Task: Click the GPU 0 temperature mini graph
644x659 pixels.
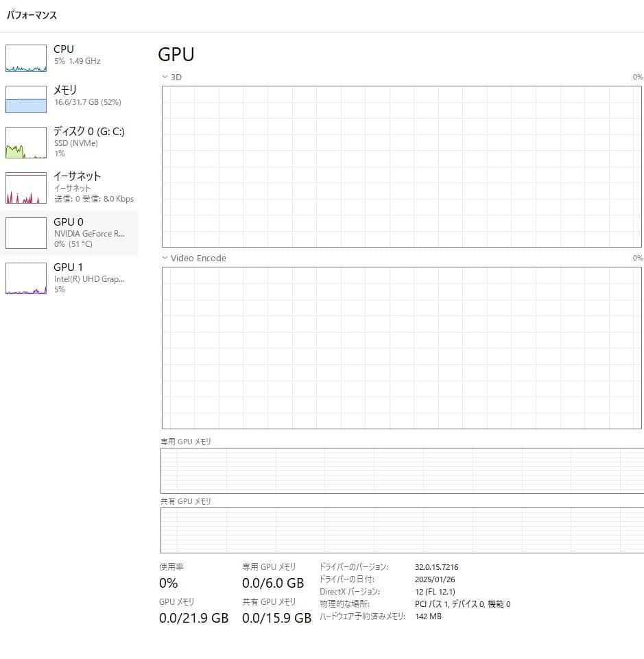Action: tap(25, 232)
